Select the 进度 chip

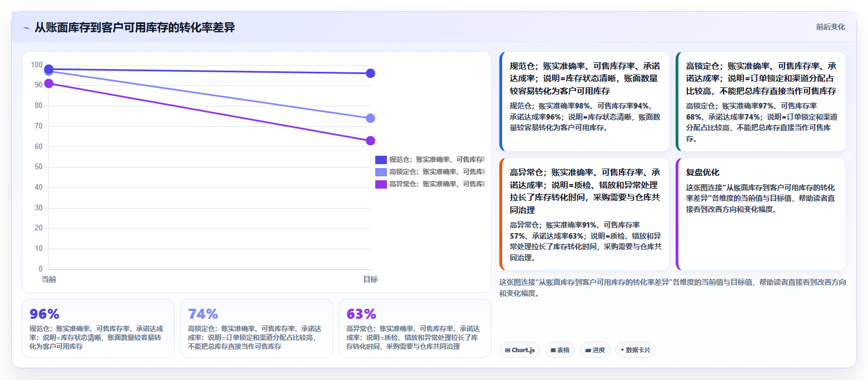pyautogui.click(x=594, y=350)
